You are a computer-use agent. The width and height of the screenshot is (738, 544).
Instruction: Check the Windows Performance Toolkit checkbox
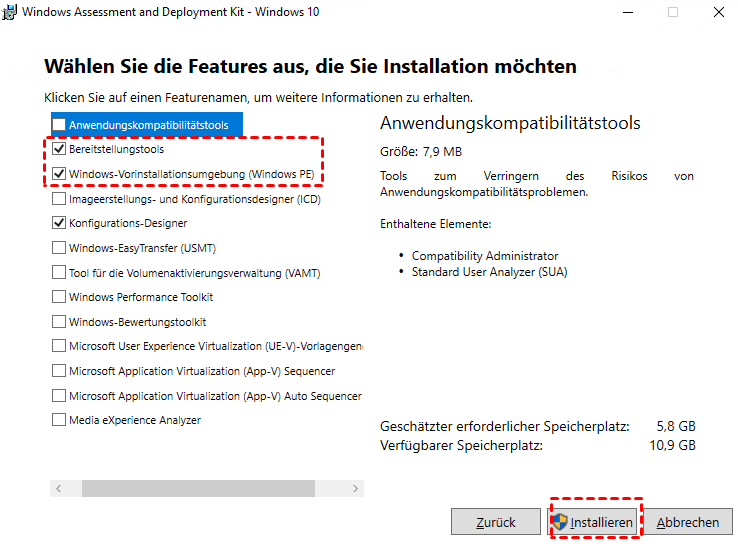click(x=59, y=297)
